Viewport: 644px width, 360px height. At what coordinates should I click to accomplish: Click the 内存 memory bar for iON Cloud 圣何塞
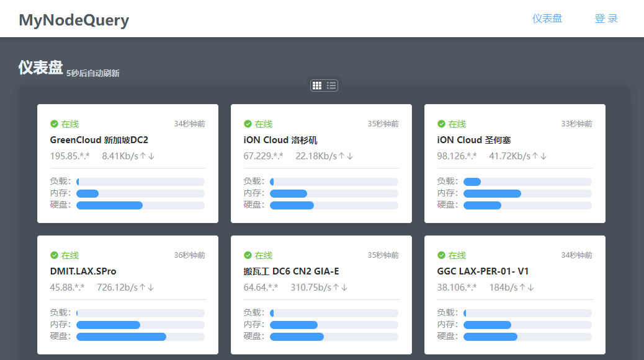(527, 193)
